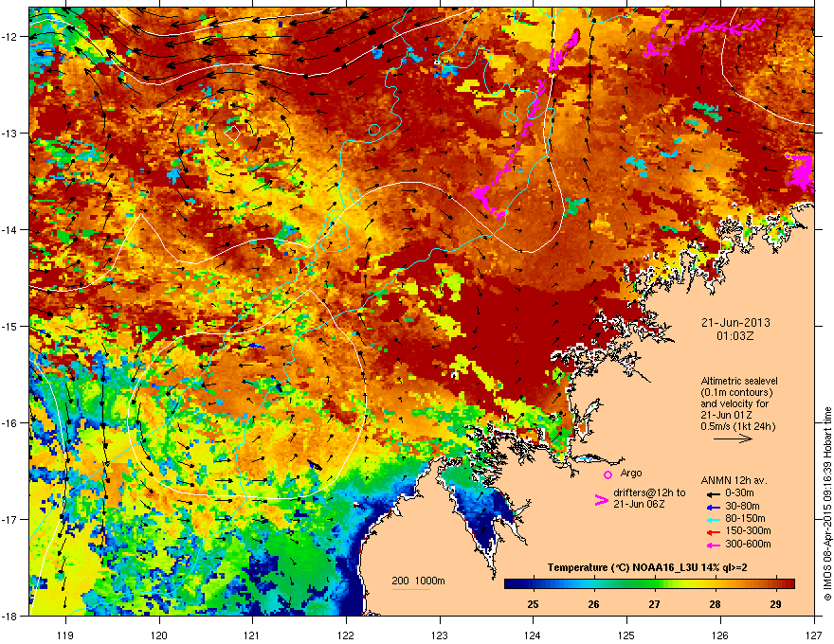Viewport: 834px width, 644px height.
Task: Click the longitude axis label '120'
Action: (159, 635)
